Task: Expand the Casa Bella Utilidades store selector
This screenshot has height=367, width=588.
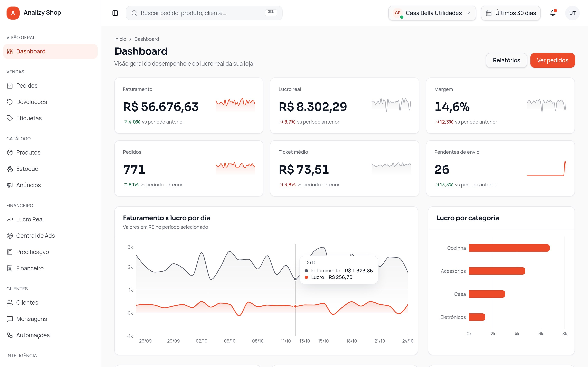Action: (432, 13)
